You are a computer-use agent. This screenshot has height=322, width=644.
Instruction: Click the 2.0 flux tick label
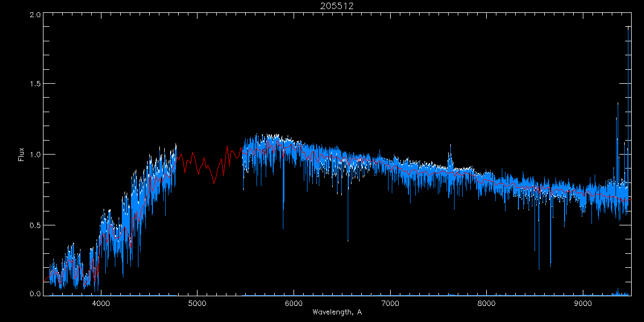(35, 15)
